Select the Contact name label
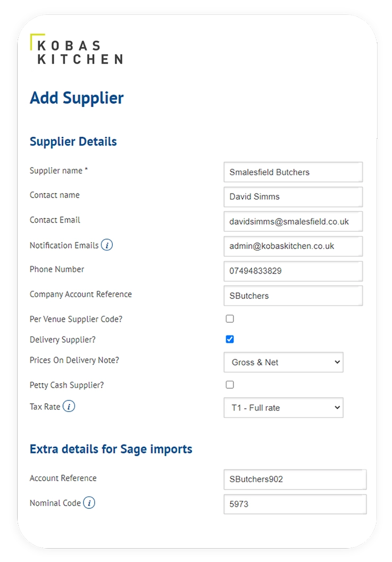This screenshot has width=392, height=562. 54,195
